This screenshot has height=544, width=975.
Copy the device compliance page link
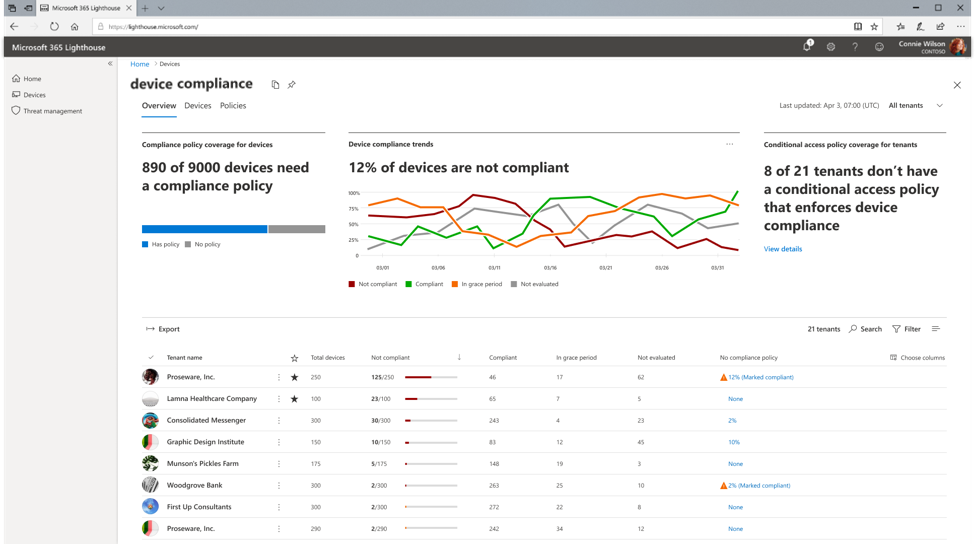pos(275,85)
